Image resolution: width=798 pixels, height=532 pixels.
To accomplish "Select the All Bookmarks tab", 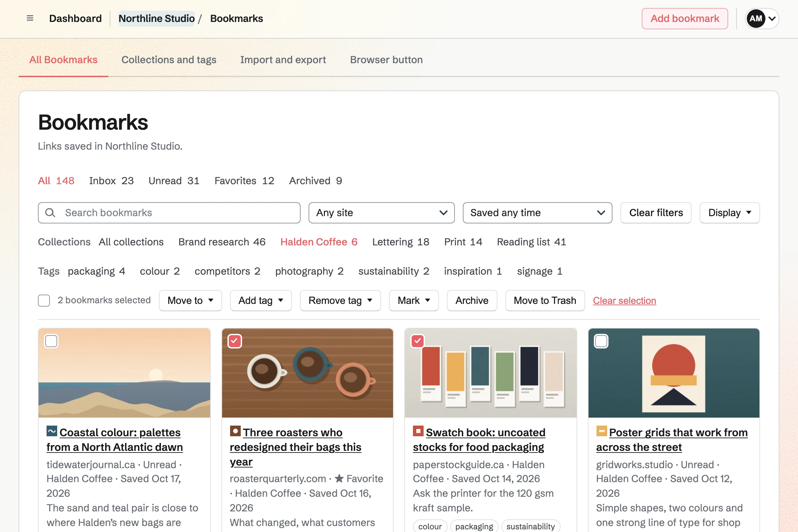I will click(64, 60).
